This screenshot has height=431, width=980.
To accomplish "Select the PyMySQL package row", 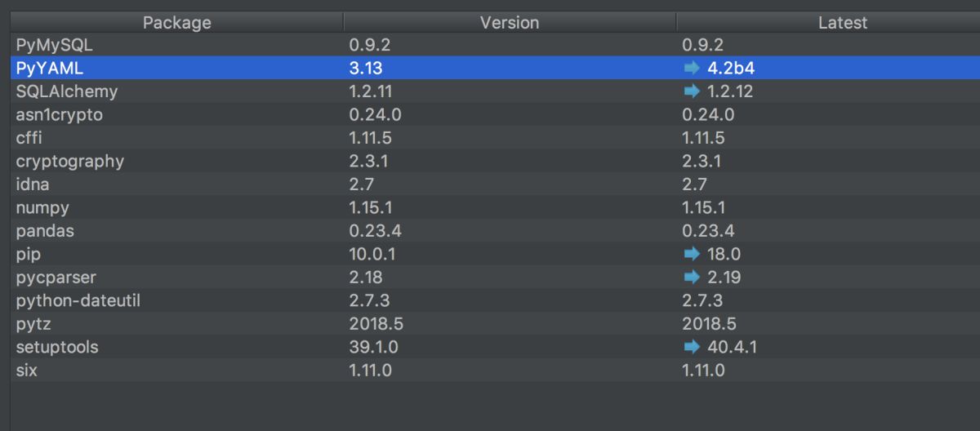I will [x=495, y=46].
